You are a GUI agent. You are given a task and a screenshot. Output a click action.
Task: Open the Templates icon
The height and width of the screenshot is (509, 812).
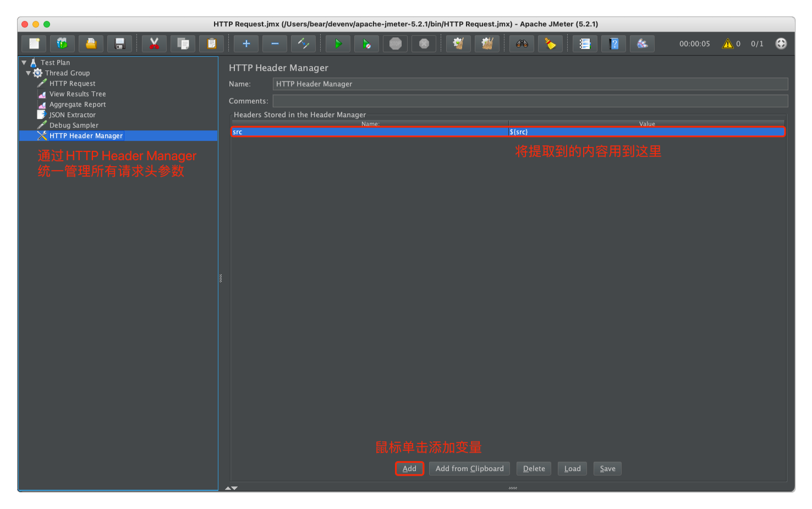[63, 43]
